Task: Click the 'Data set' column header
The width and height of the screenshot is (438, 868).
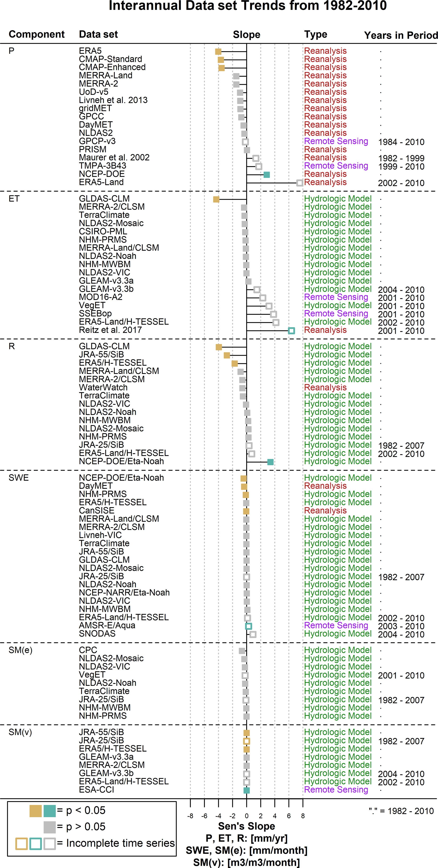Action: tap(98, 34)
